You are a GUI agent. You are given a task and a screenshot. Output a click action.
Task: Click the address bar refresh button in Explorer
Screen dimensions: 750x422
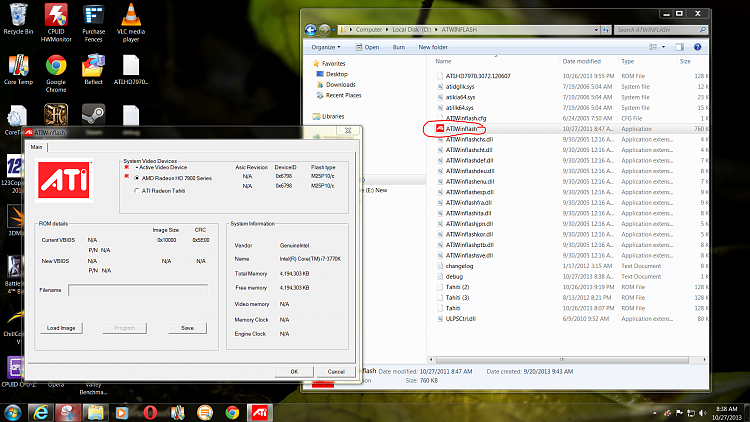click(606, 30)
